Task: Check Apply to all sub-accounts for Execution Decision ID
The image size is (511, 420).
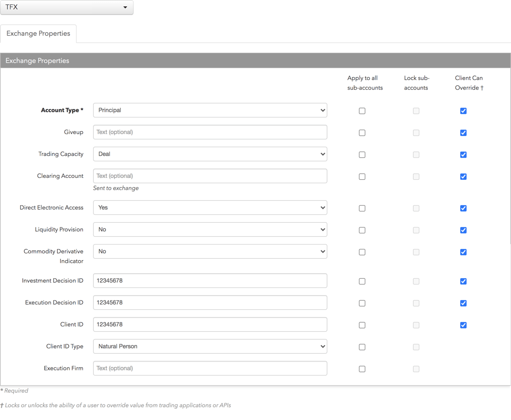Action: coord(362,303)
